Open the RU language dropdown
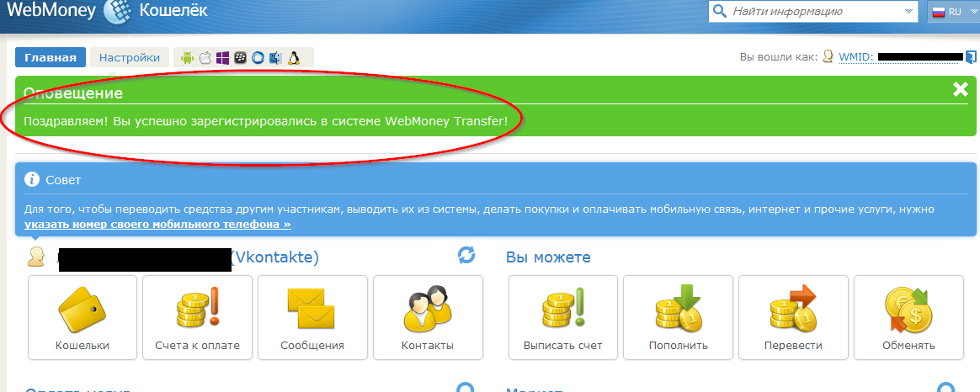Image resolution: width=980 pixels, height=392 pixels. [954, 12]
